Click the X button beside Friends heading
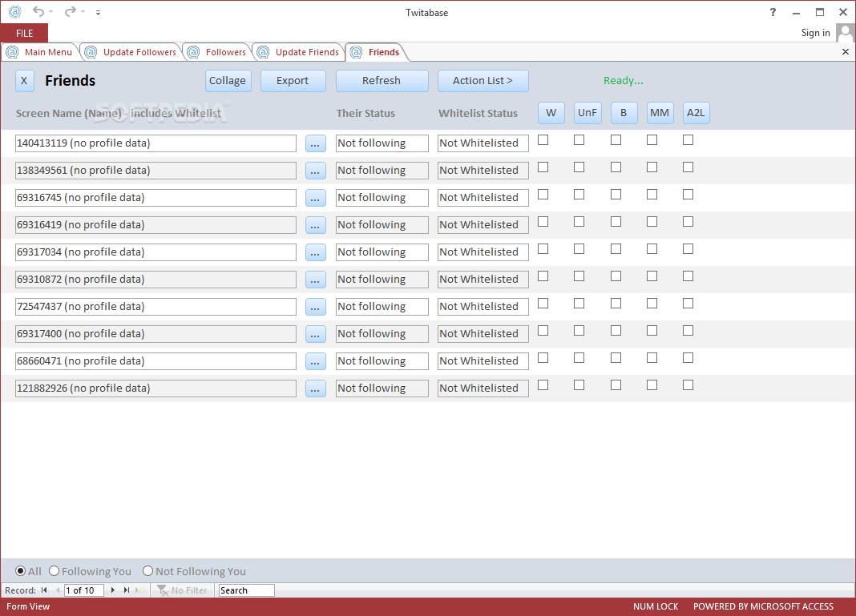Screen dimensions: 856x616 pos(24,81)
